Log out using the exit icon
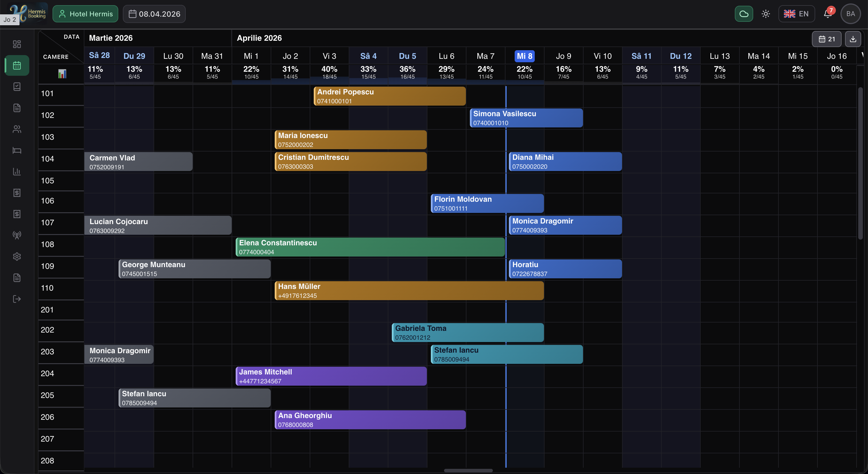The width and height of the screenshot is (868, 474). click(17, 299)
